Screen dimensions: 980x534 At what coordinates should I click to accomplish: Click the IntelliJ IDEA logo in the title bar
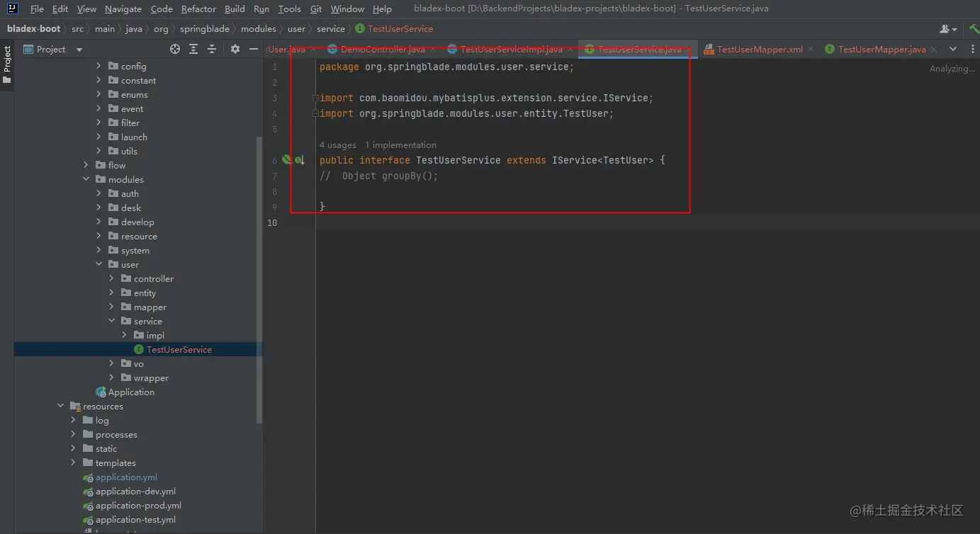[x=13, y=9]
